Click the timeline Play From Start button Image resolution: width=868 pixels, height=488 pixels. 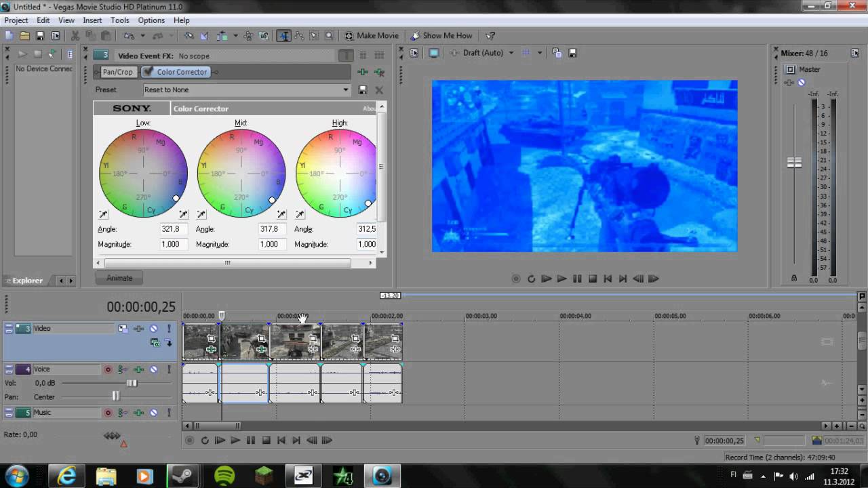click(220, 441)
